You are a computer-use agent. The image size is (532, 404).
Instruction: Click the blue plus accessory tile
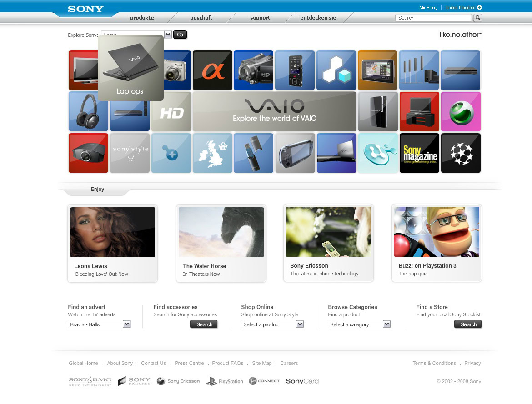(171, 153)
